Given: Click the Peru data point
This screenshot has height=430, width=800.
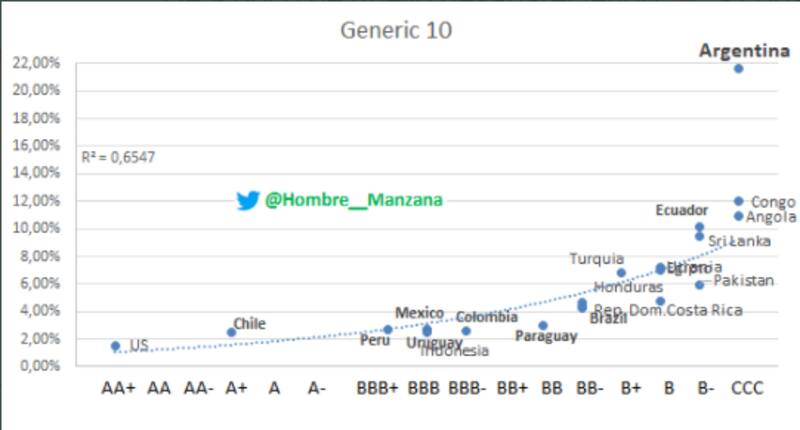Looking at the screenshot, I should 388,329.
